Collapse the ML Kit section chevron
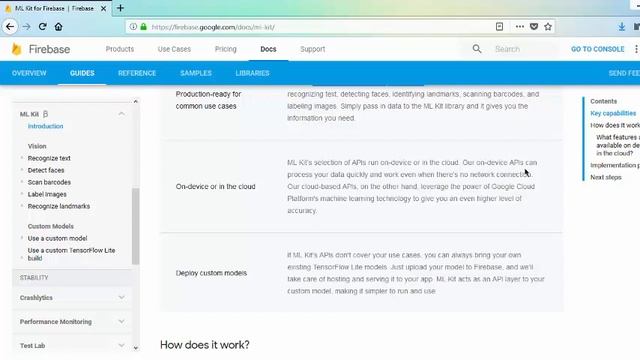 122,114
